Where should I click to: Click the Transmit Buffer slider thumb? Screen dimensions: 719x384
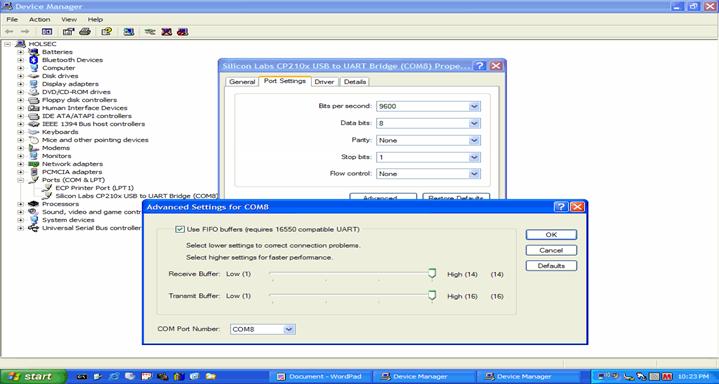click(431, 296)
